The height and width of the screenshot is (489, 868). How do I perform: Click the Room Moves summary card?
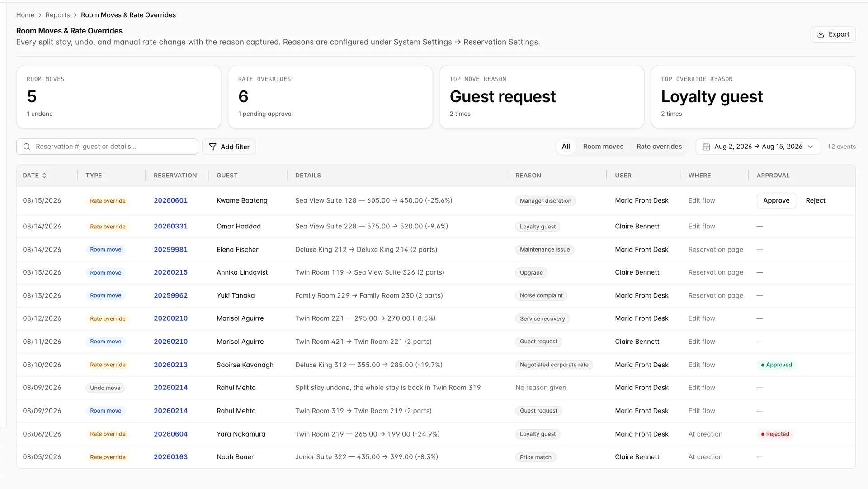click(x=119, y=97)
